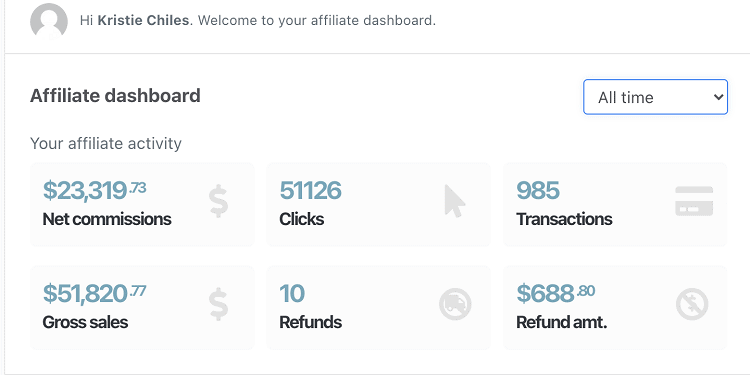Click the $688.80 refund amount value
The height and width of the screenshot is (375, 750).
tap(556, 293)
